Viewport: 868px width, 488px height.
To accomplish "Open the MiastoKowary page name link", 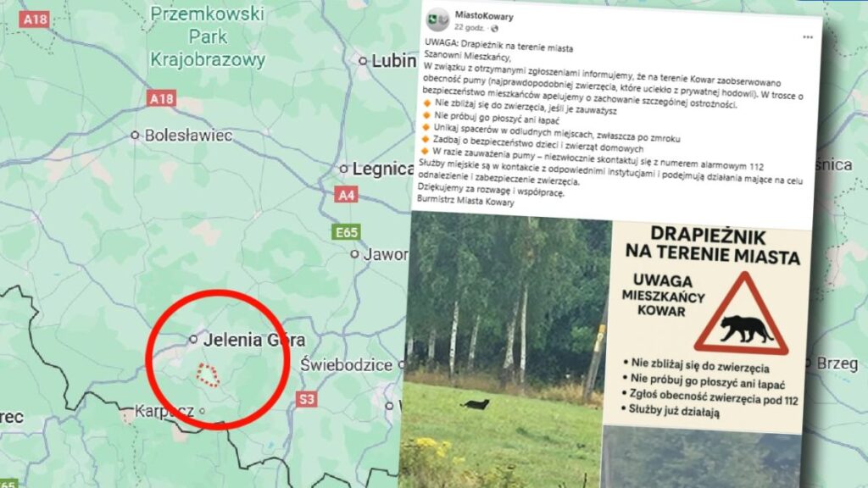I will [484, 16].
